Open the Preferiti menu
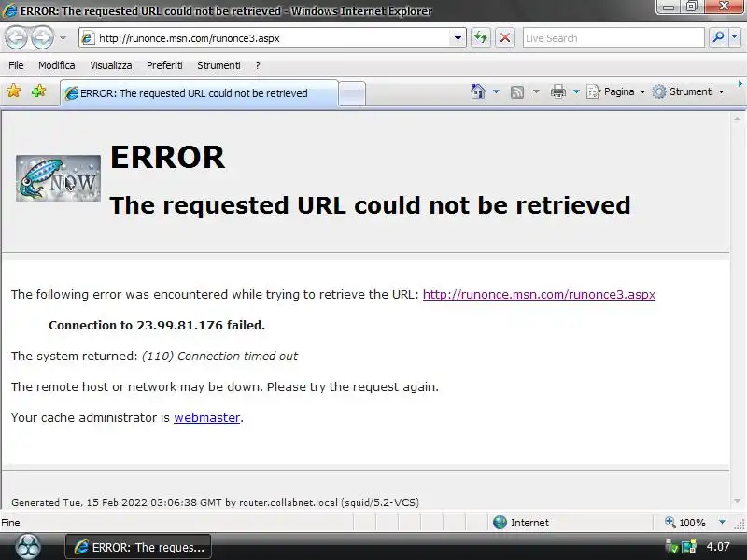Screen dimensions: 747x560 click(164, 65)
